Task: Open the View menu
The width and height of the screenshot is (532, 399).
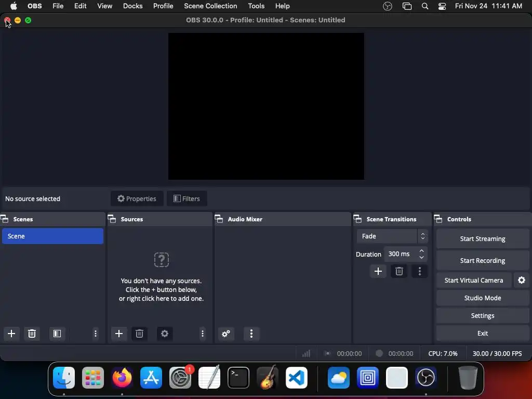Action: [x=104, y=6]
